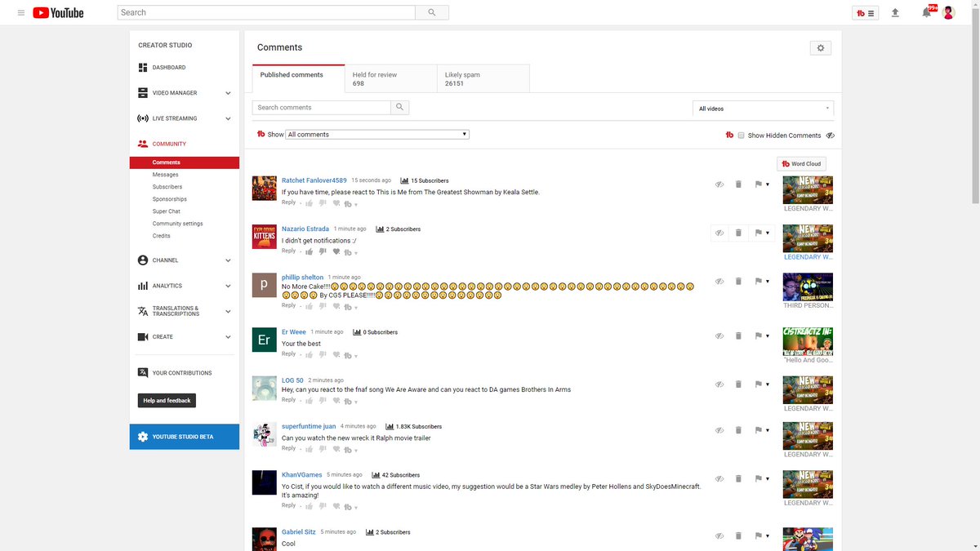This screenshot has height=551, width=980.
Task: Open Messages in the Community menu
Action: point(165,175)
